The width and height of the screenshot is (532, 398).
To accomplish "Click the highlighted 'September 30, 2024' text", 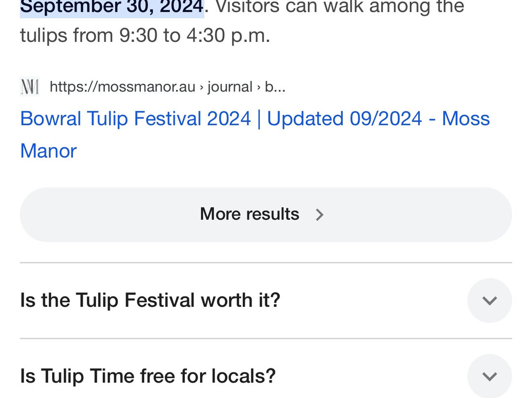I will [112, 7].
